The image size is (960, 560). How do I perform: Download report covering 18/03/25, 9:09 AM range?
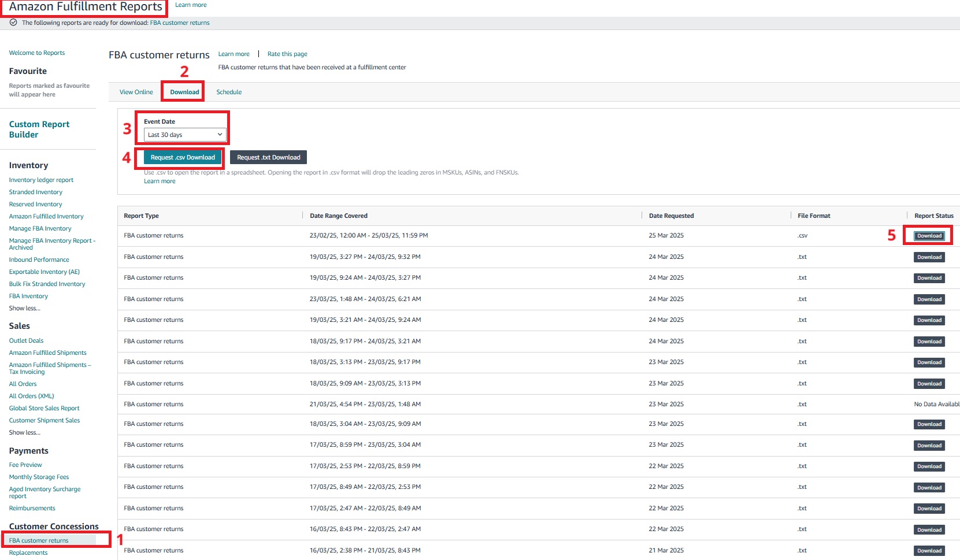(x=929, y=384)
